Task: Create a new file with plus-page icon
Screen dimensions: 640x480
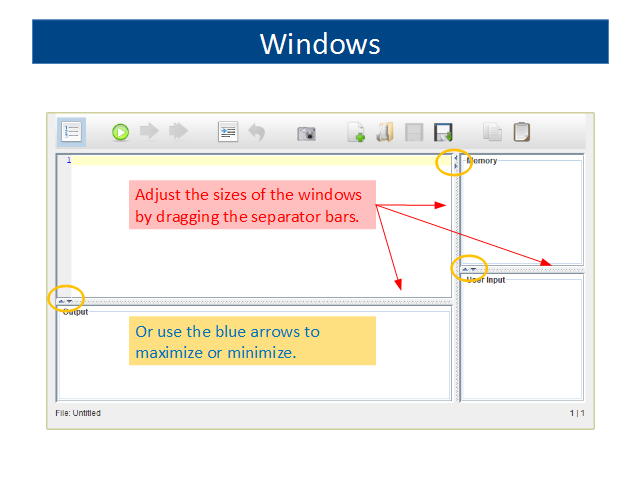Action: 356,132
